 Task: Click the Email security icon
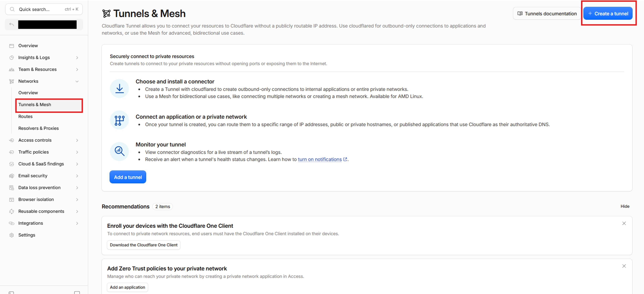coord(12,176)
